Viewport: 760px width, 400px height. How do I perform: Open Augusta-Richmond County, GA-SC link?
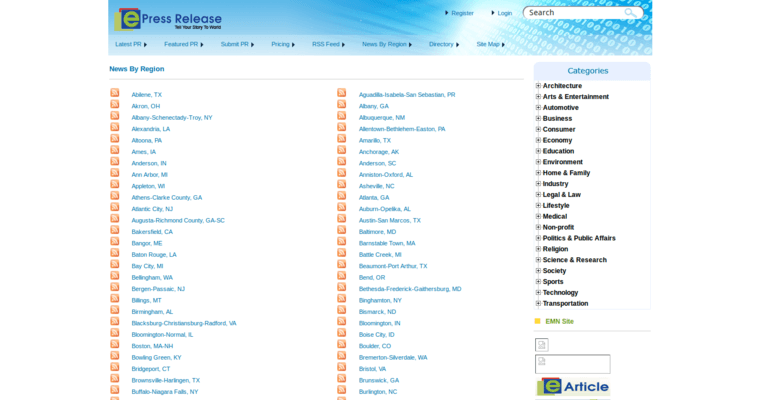(x=178, y=220)
